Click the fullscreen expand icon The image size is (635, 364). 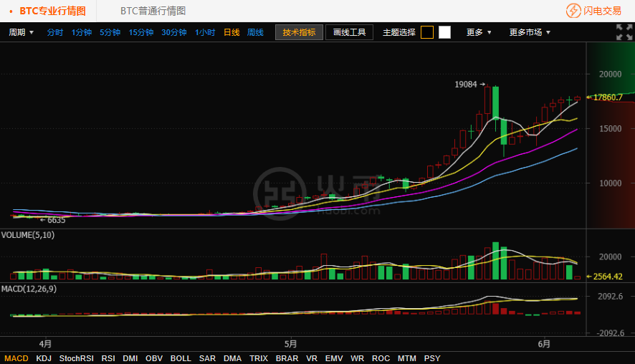click(624, 32)
